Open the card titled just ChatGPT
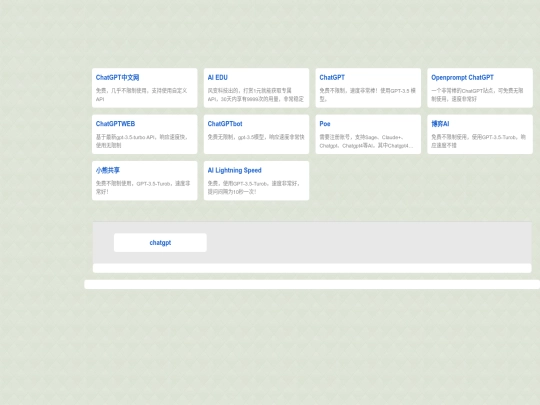This screenshot has width=540, height=405. click(368, 88)
